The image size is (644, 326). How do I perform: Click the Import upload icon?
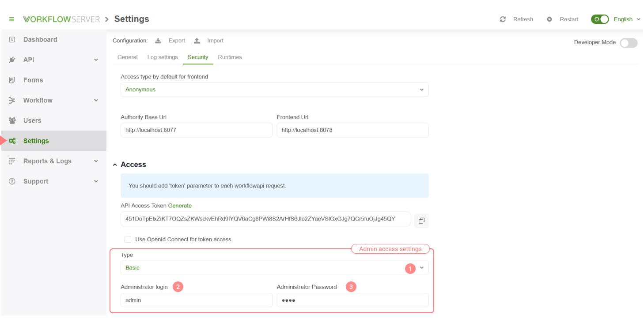pos(197,41)
